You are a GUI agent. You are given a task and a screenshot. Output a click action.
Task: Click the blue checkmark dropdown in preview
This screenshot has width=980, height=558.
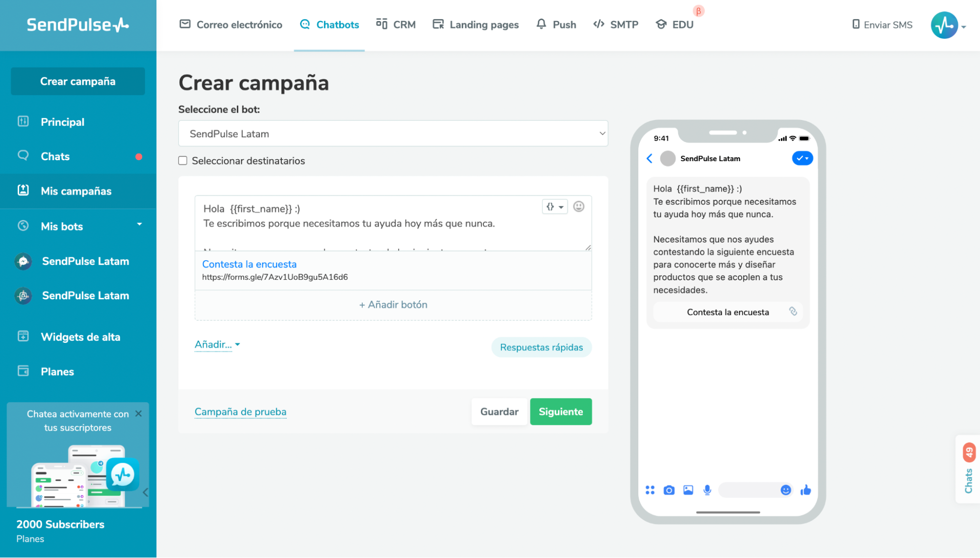(x=802, y=158)
